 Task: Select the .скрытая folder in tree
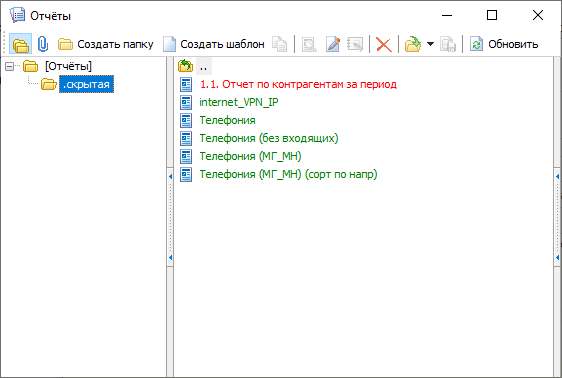86,84
